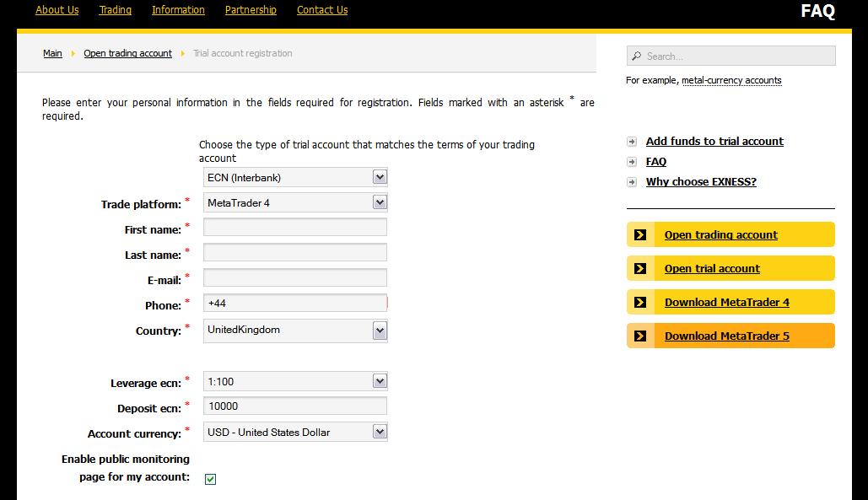This screenshot has width=868, height=500.
Task: Click the arrow icon beside the sidebar FAQ link
Action: [x=632, y=162]
